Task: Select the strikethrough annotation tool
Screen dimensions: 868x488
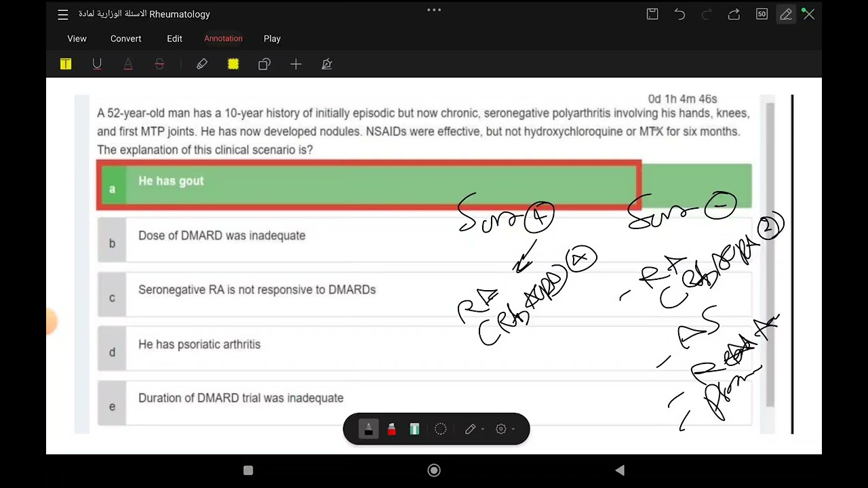Action: click(159, 64)
